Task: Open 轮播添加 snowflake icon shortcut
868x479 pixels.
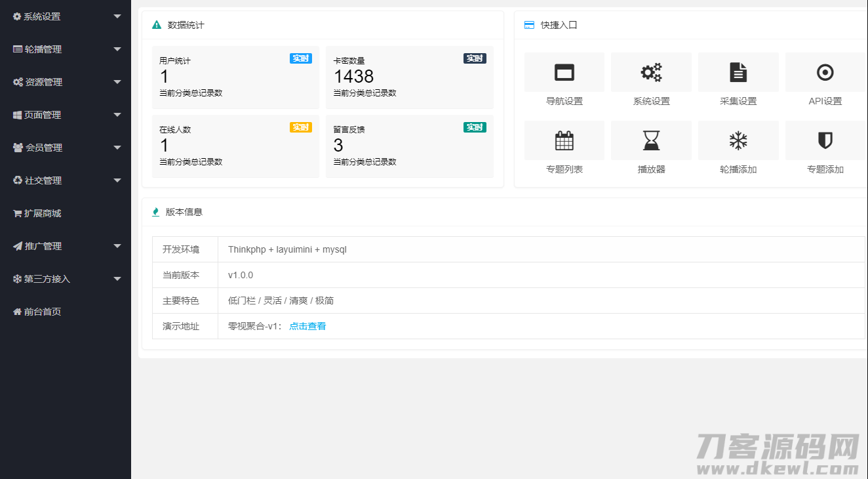Action: 738,140
